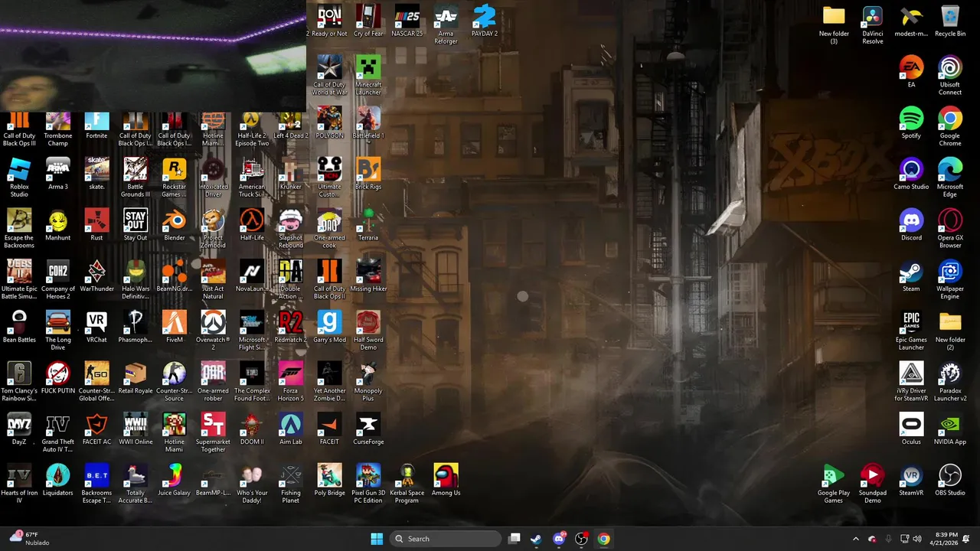Open the DayZ desktop icon
This screenshot has width=980, height=551.
pyautogui.click(x=19, y=429)
